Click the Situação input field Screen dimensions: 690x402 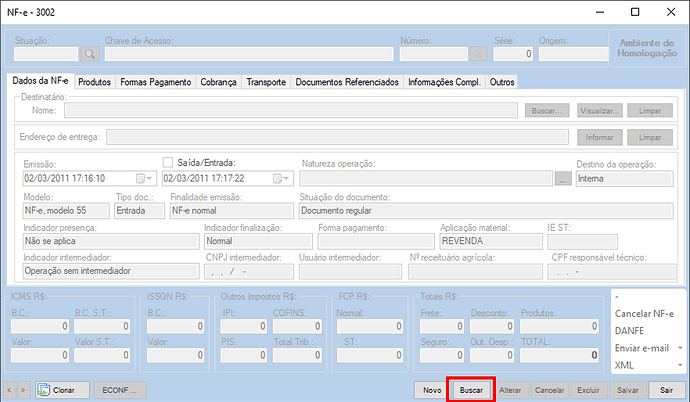pyautogui.click(x=46, y=54)
